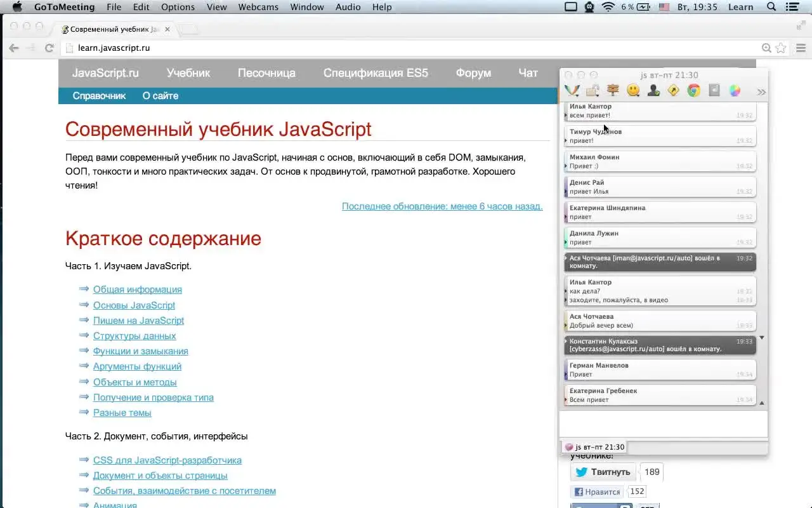This screenshot has width=812, height=508.
Task: Click the zoom magnifier icon in address bar
Action: click(x=766, y=48)
